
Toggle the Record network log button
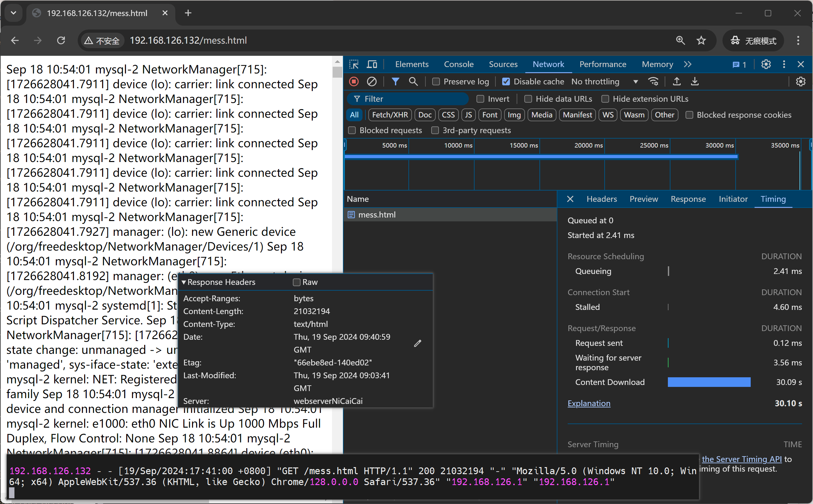tap(354, 82)
